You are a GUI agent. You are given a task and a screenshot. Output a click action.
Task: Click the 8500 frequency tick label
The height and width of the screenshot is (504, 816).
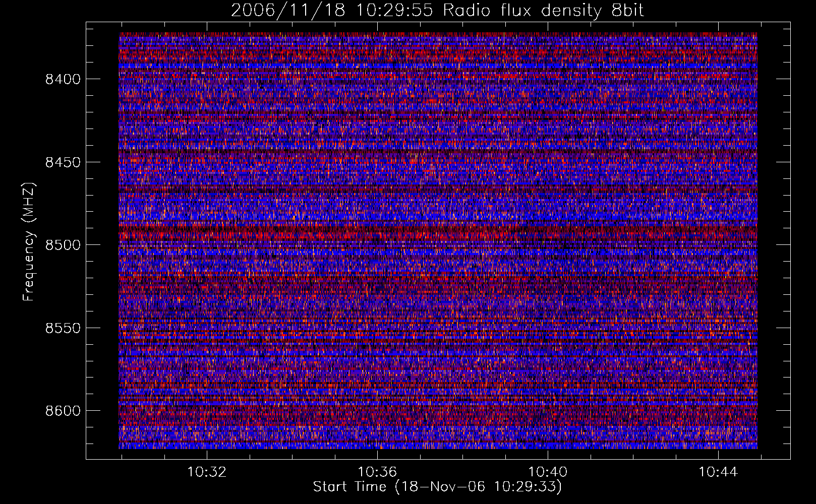(x=63, y=245)
